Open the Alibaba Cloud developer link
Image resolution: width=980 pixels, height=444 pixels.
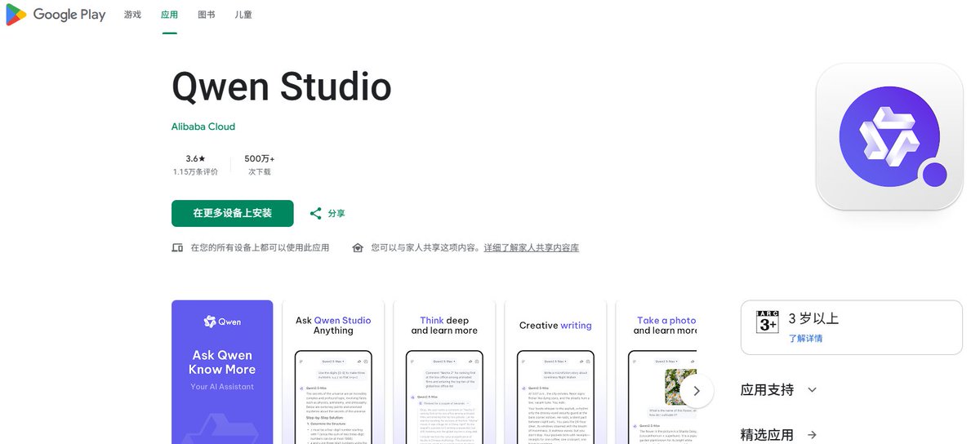click(x=203, y=127)
